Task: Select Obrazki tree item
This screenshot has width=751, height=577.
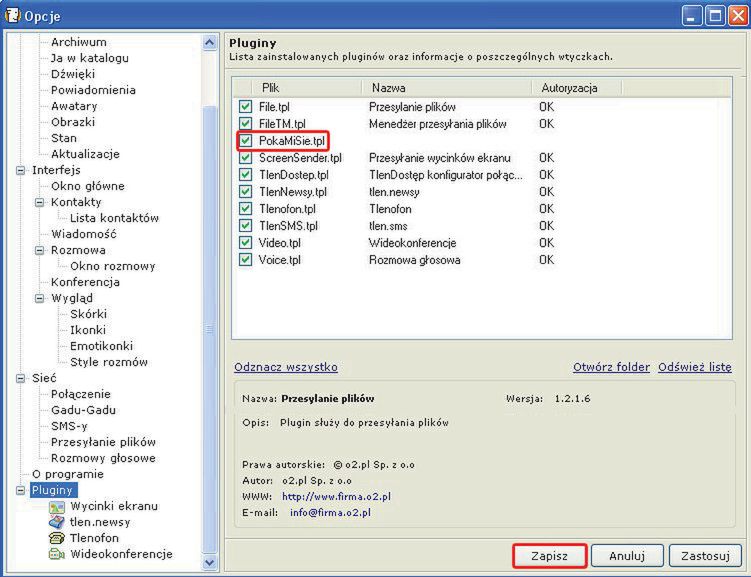Action: coord(73,122)
